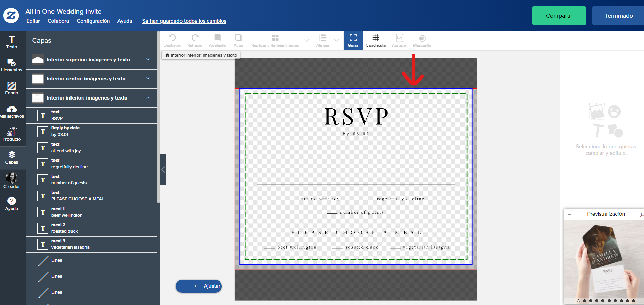Zoom in with the plus button
The width and height of the screenshot is (644, 305).
tap(195, 286)
